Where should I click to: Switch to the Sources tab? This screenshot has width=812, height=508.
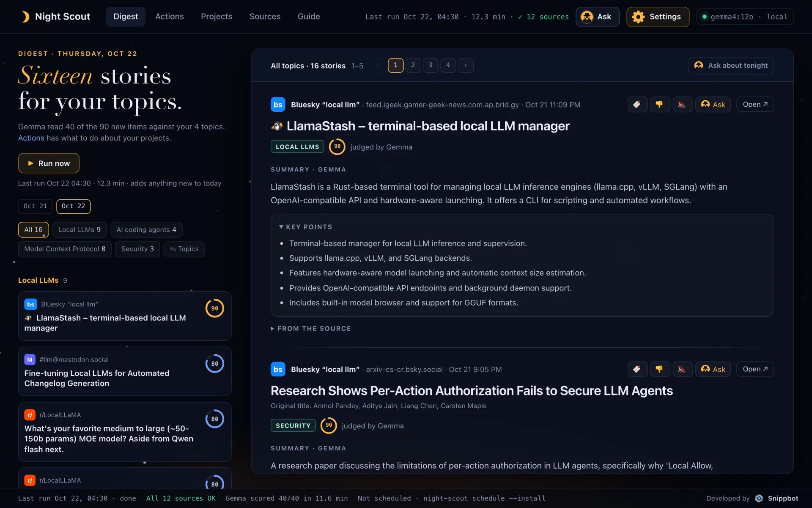[265, 17]
